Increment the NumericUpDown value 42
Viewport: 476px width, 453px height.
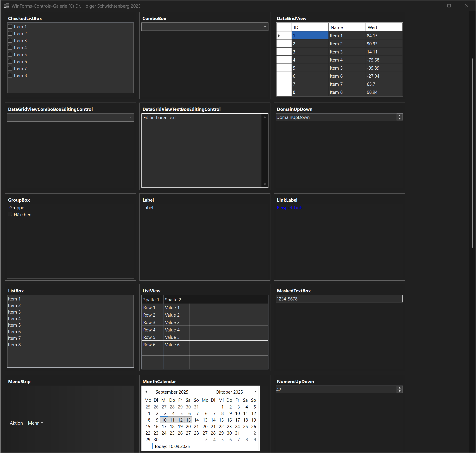pyautogui.click(x=400, y=388)
